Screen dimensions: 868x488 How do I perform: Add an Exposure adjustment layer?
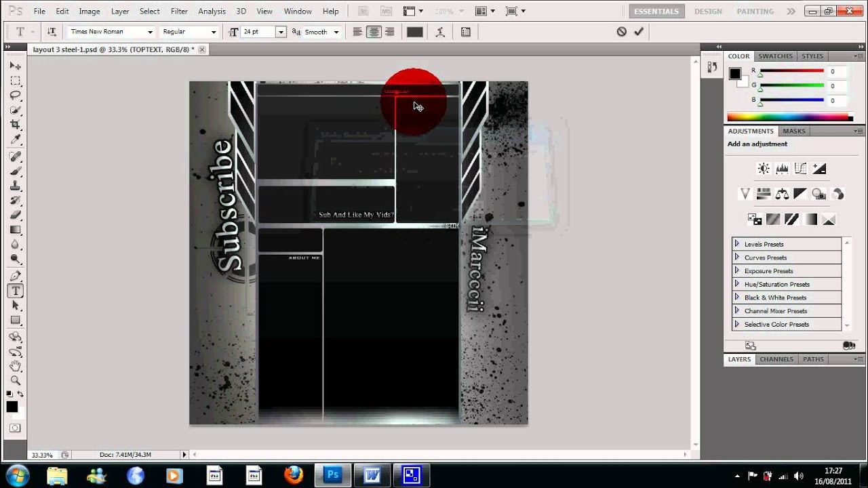[819, 169]
